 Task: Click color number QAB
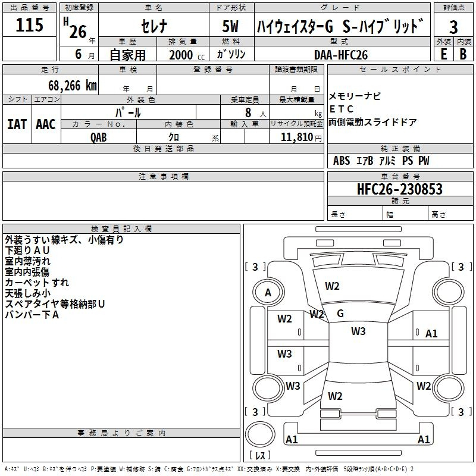point(98,137)
